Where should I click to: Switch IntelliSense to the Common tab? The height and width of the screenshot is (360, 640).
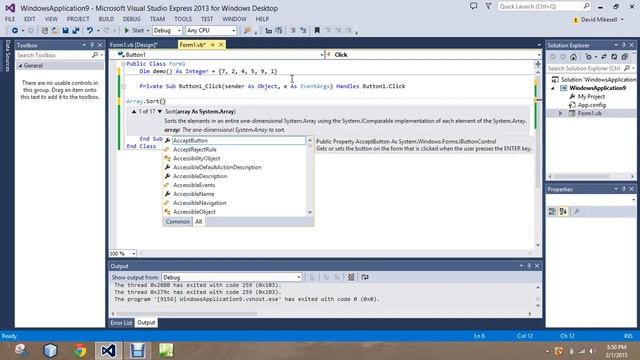point(178,222)
